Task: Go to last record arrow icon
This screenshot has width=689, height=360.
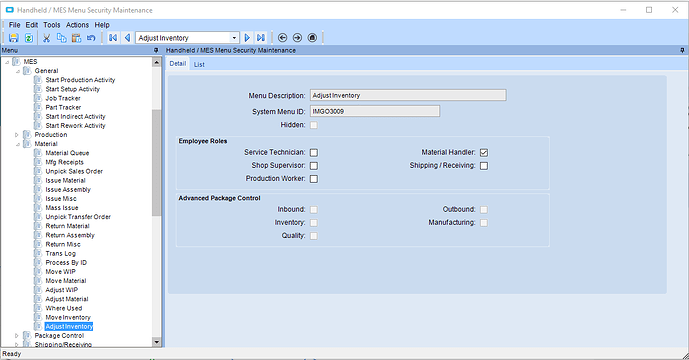Action: (x=261, y=38)
